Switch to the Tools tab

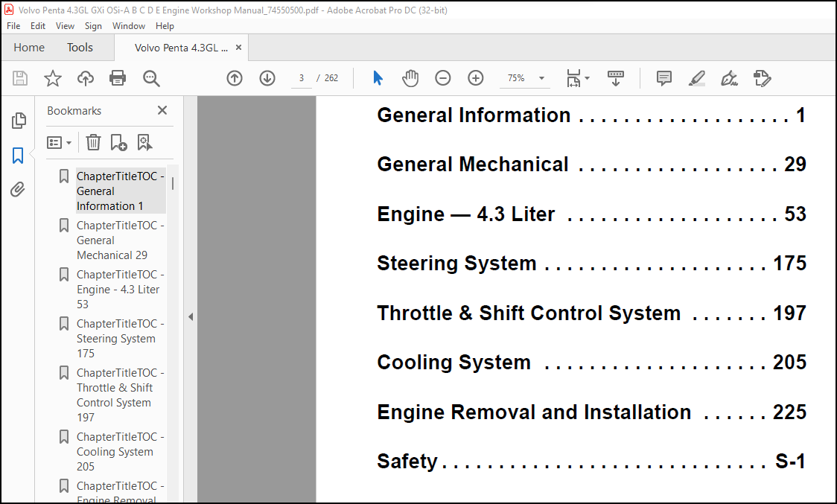[80, 48]
